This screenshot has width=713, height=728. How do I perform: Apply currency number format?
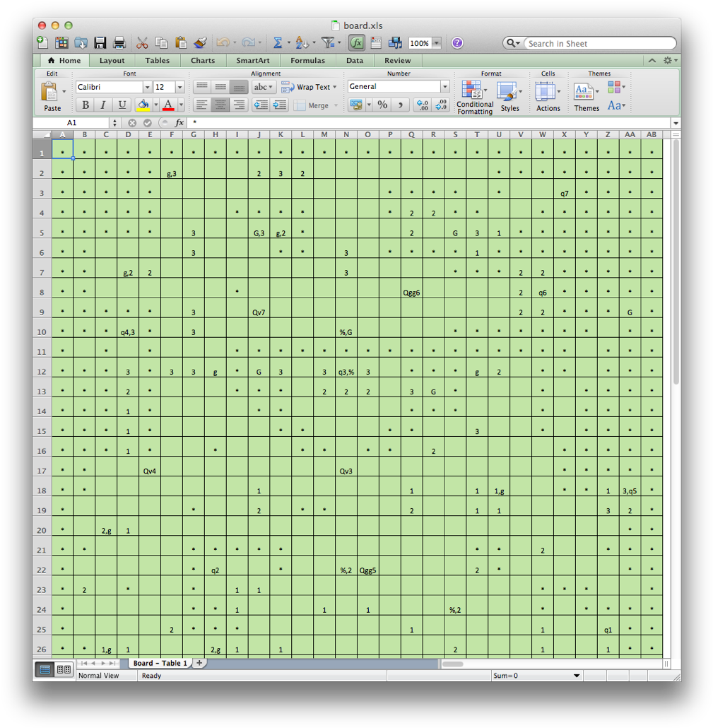click(356, 105)
